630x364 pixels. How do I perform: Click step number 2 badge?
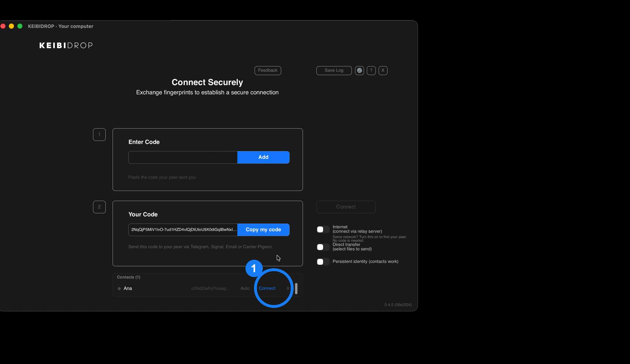coord(99,207)
